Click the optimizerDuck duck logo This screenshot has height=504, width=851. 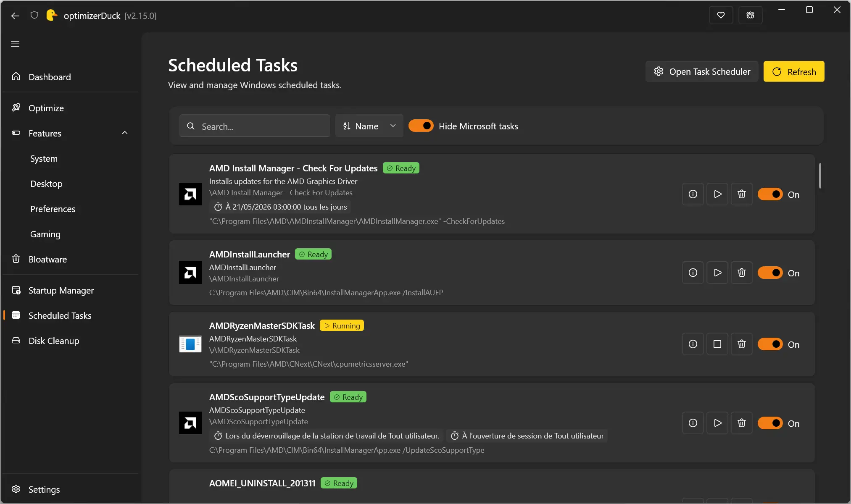point(52,16)
